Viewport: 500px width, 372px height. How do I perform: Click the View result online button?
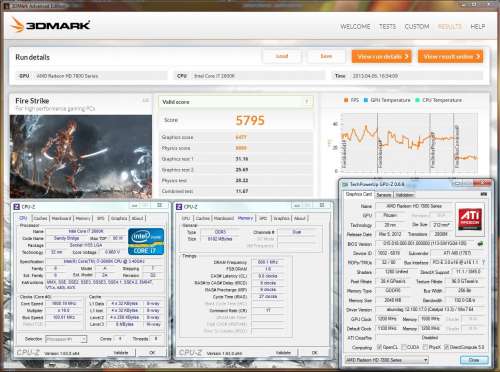coord(450,56)
